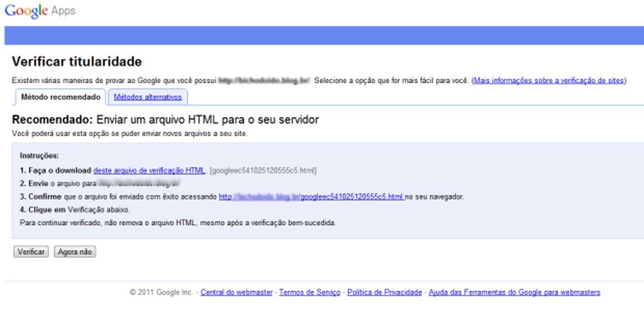Click the Google Apps logo
The height and width of the screenshot is (322, 644).
point(40,11)
